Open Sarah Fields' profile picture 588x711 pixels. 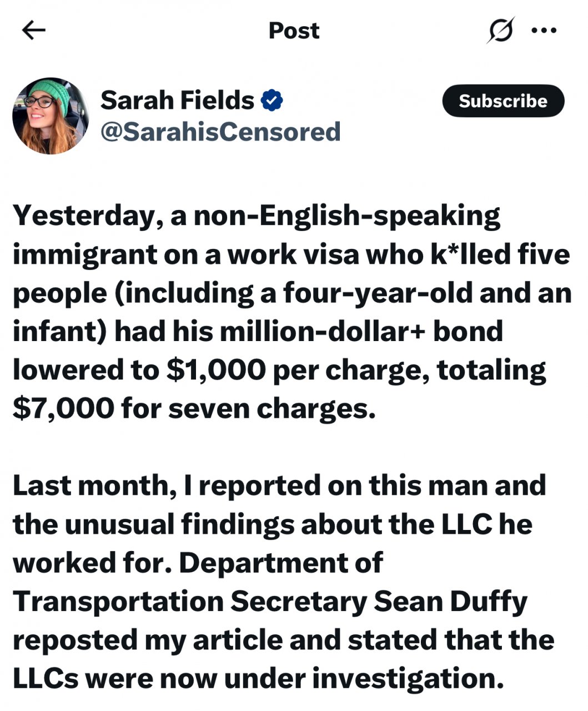tap(51, 116)
